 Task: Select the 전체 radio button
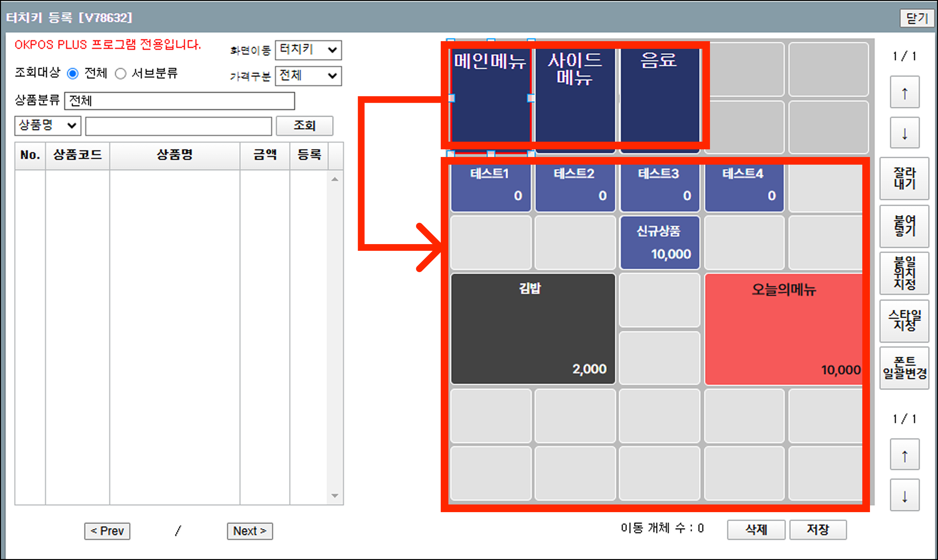pos(72,74)
